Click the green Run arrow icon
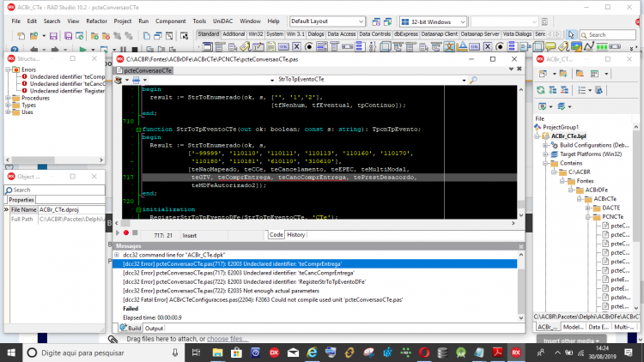Image resolution: width=644 pixels, height=362 pixels. coord(82,50)
